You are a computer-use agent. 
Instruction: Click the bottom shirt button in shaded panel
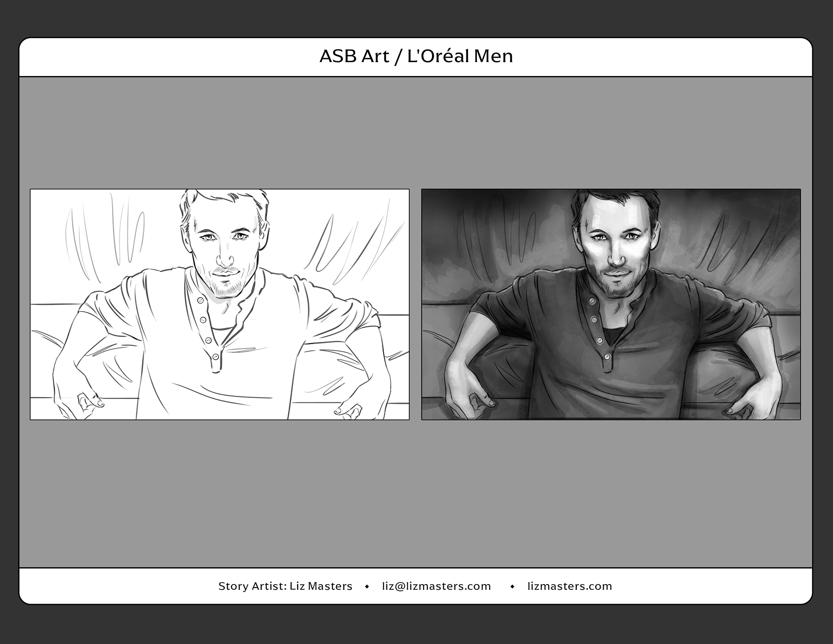point(607,357)
